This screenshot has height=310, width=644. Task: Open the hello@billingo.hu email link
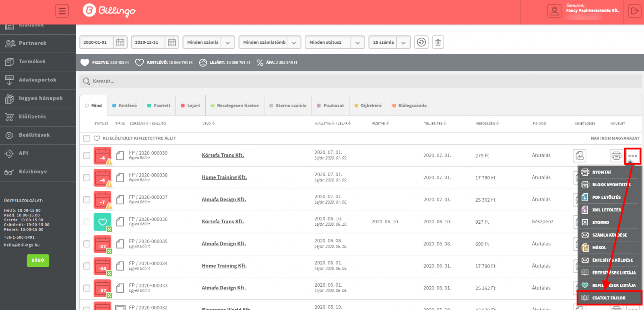point(22,245)
